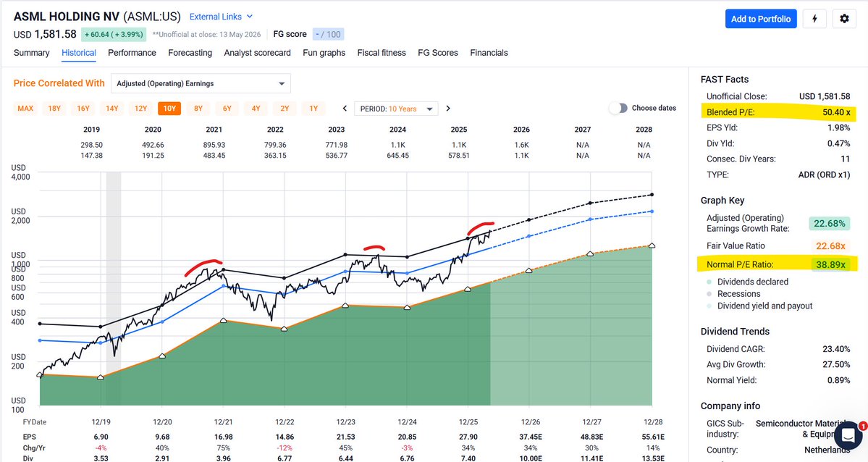Click the 2026 EPS estimate 37.45E
The height and width of the screenshot is (462, 868).
pos(531,437)
